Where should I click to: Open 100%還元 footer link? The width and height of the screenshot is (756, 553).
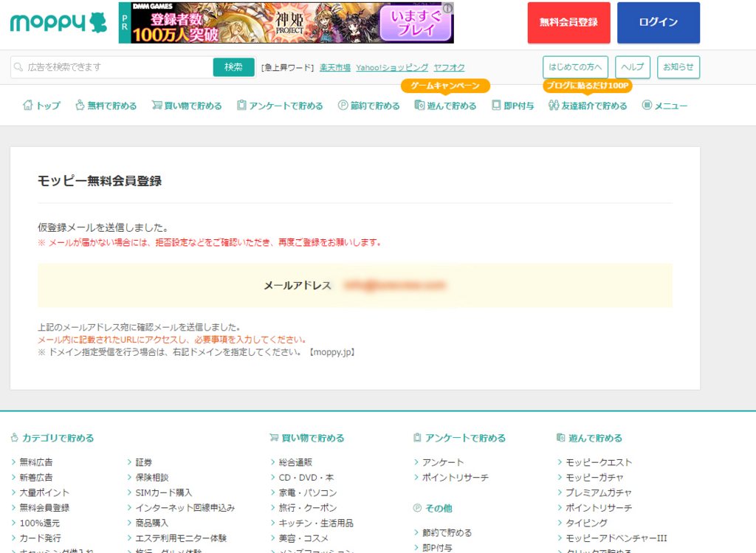(x=40, y=523)
